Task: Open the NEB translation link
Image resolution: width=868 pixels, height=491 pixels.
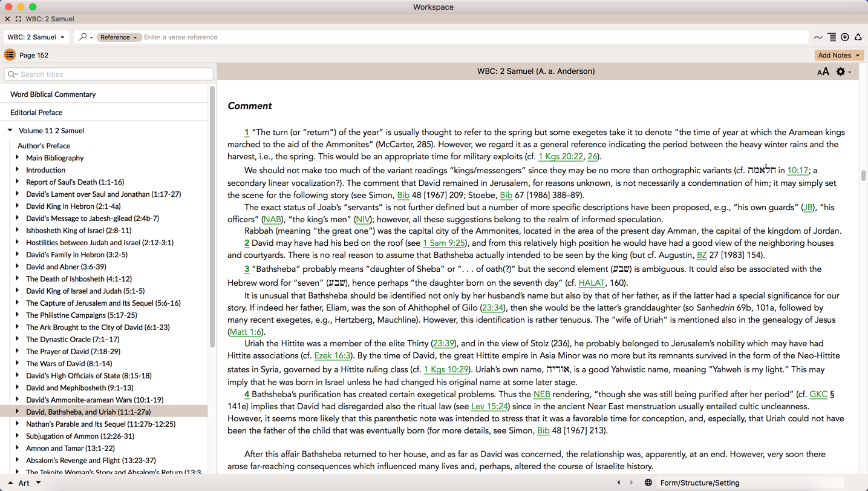Action: 542,395
